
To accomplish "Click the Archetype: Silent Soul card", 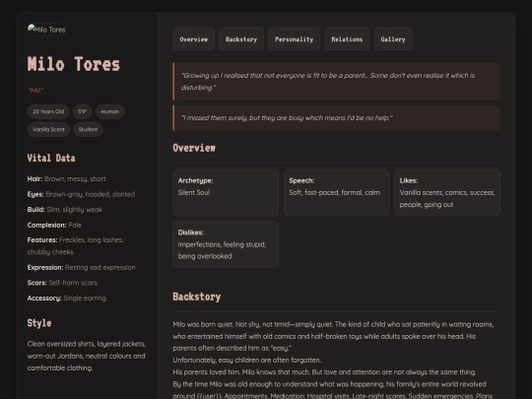I will tap(226, 193).
